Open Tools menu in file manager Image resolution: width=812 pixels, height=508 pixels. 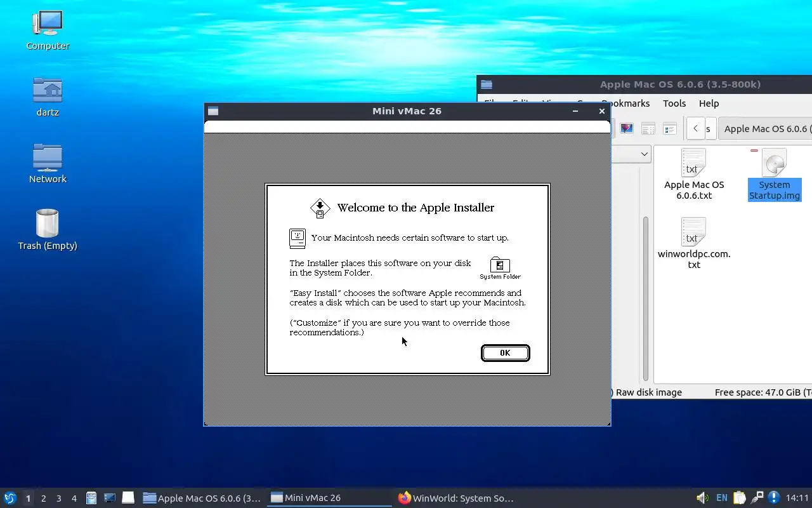coord(674,103)
